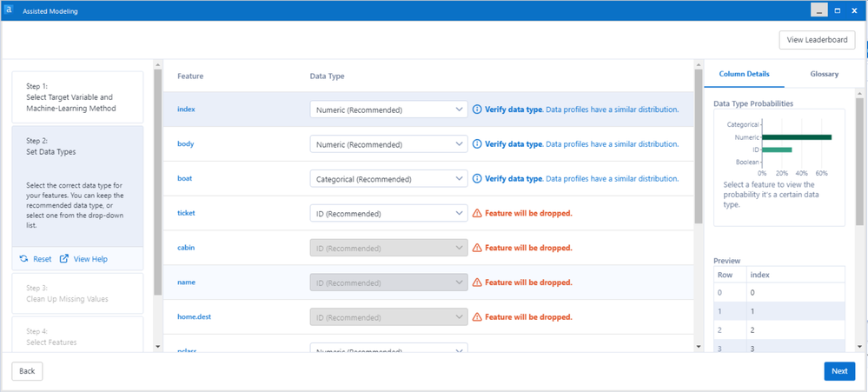The width and height of the screenshot is (868, 392).
Task: Change the ticket ID data type dropdown
Action: pyautogui.click(x=388, y=213)
